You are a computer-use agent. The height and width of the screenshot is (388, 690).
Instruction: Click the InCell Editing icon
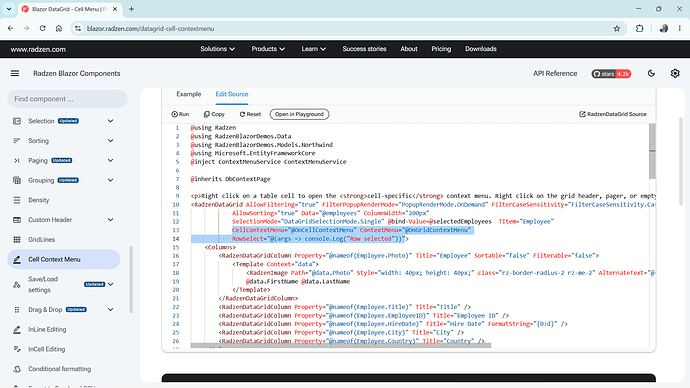pyautogui.click(x=17, y=349)
